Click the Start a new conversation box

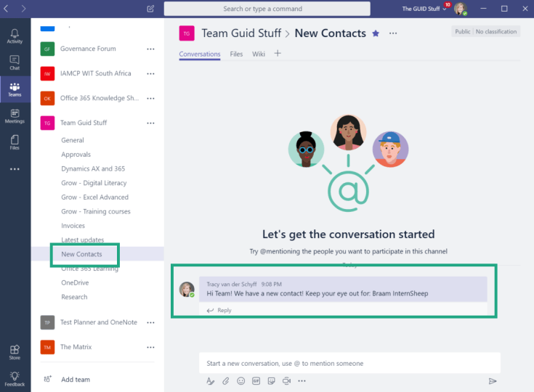[349, 363]
